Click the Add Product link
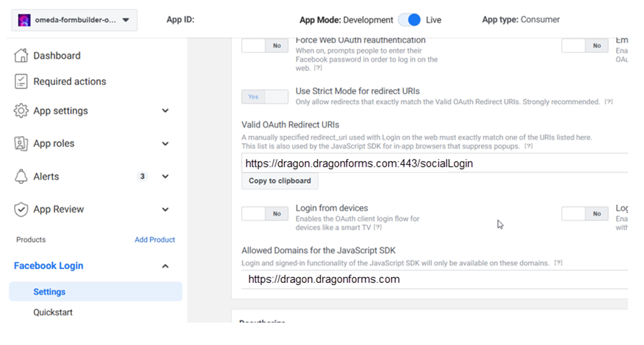644x345 pixels. tap(155, 239)
